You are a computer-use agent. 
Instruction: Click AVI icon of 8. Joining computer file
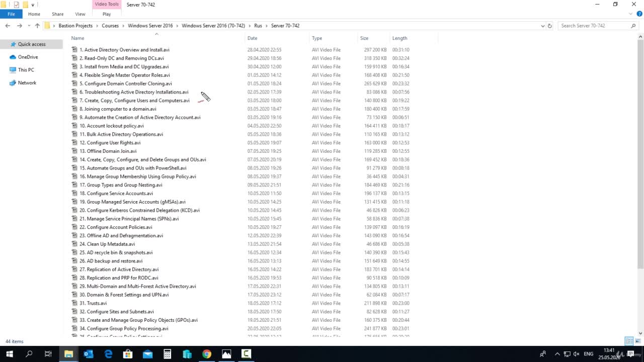click(74, 109)
